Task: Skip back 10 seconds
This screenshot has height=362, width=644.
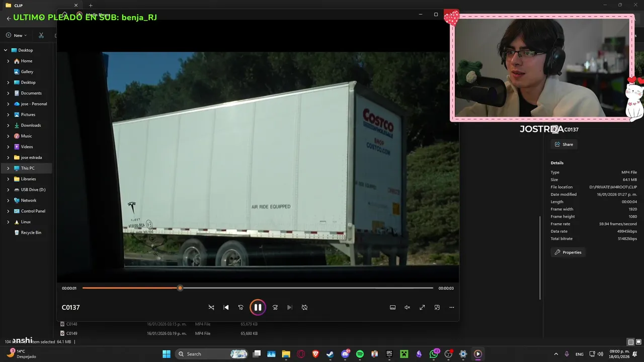Action: (240, 307)
